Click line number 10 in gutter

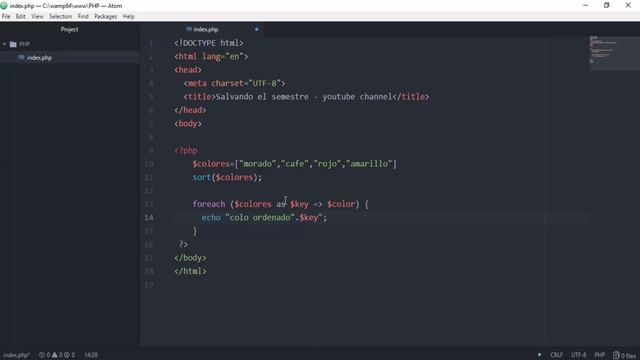point(149,164)
